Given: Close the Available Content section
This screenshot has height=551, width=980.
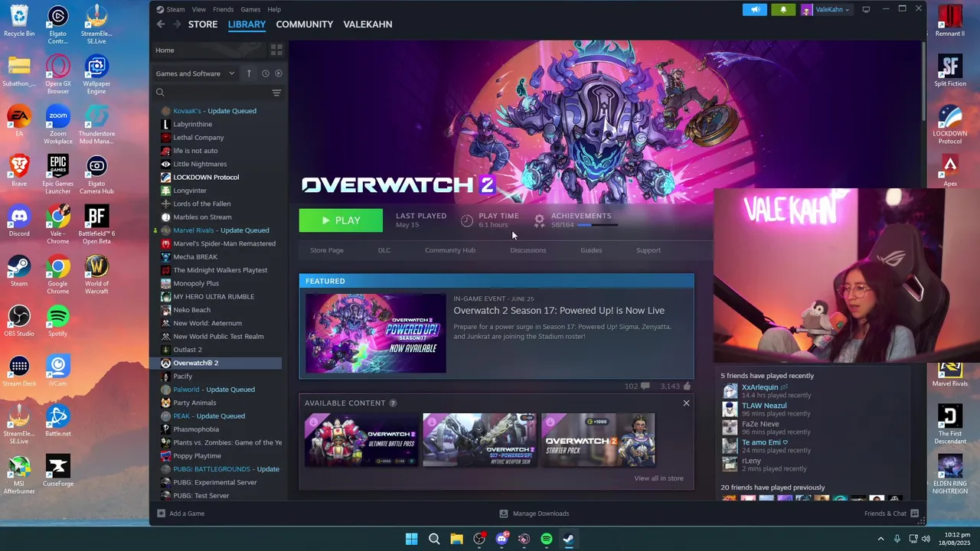Looking at the screenshot, I should pyautogui.click(x=686, y=403).
